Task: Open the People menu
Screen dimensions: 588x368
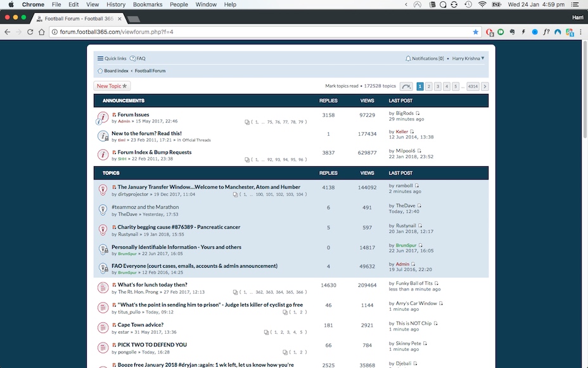Action: (x=179, y=4)
